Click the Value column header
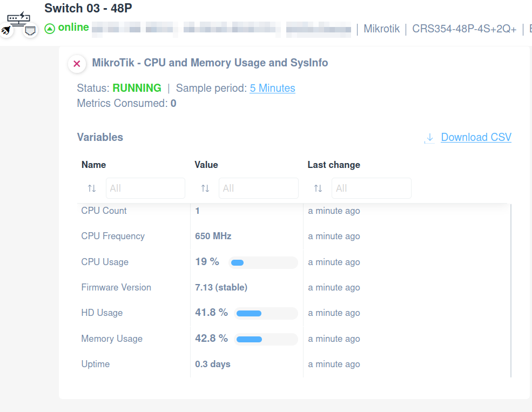Screen dimensions: 532x412 [206, 165]
